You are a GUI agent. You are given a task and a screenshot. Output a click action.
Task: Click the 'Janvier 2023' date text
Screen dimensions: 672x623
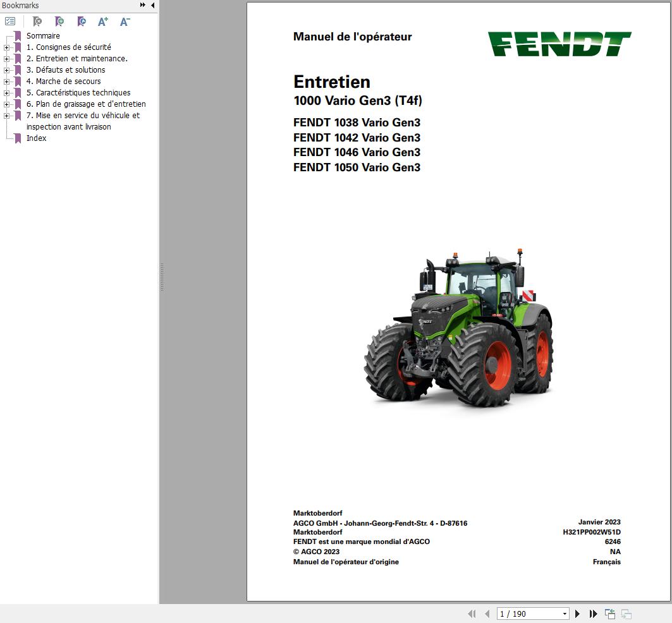tap(599, 522)
